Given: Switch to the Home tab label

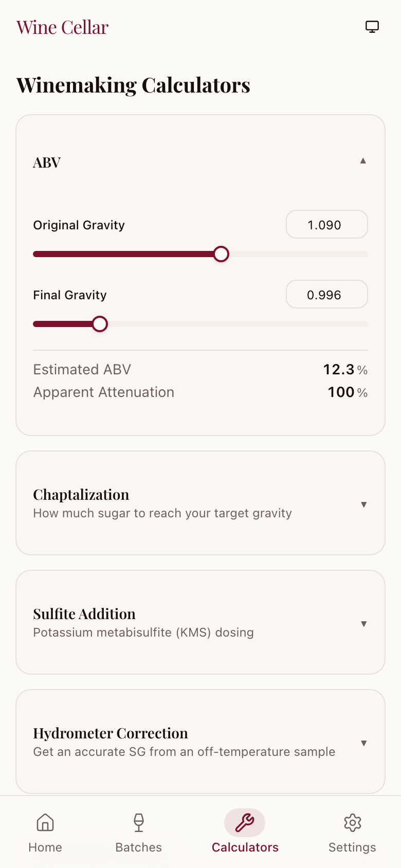Looking at the screenshot, I should click(45, 847).
